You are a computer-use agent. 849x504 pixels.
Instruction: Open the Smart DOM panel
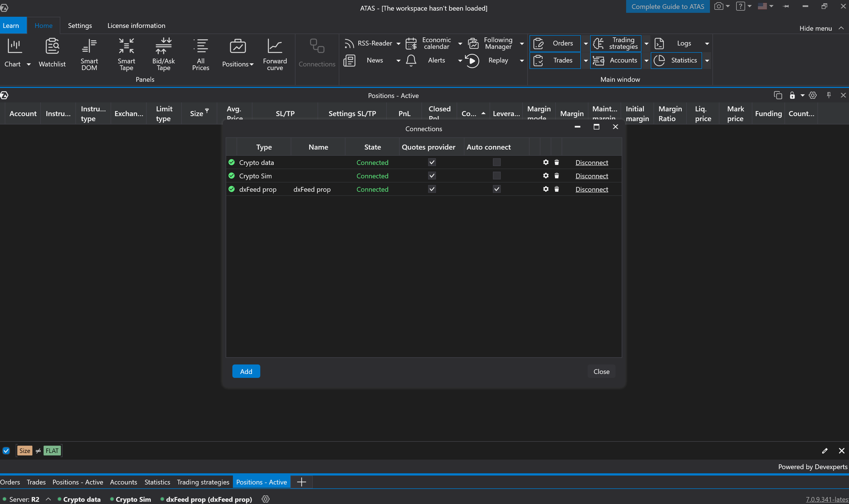[89, 54]
